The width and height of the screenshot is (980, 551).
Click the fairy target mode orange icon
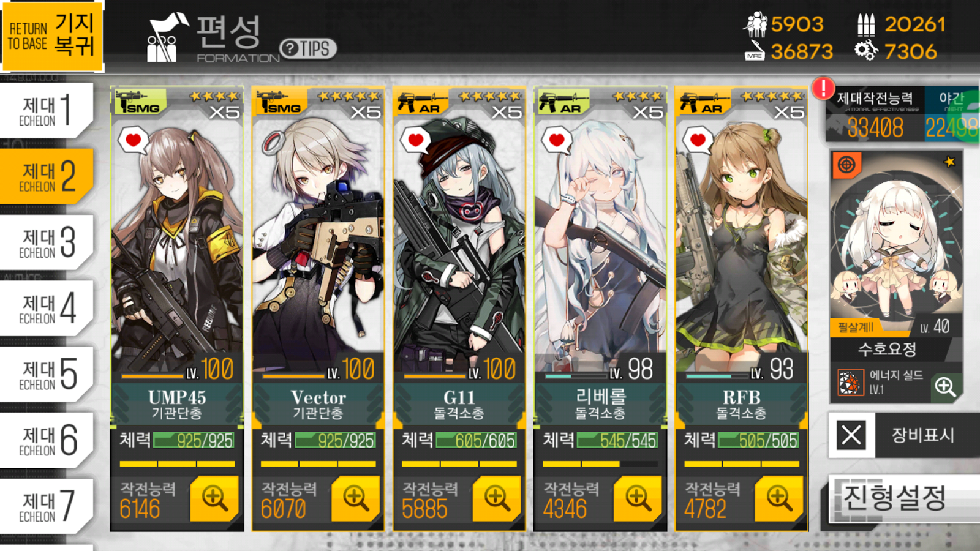click(846, 165)
